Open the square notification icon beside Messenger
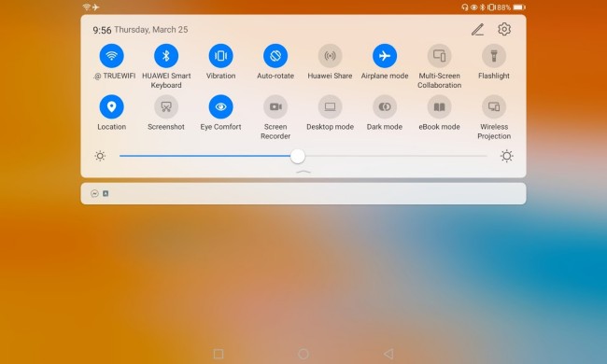The width and height of the screenshot is (607, 364). 106,193
